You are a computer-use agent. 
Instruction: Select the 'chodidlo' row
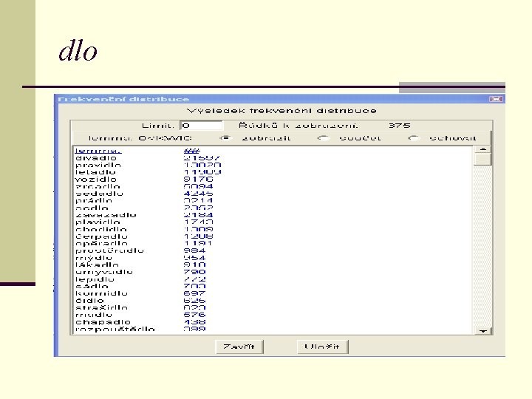[x=144, y=229]
